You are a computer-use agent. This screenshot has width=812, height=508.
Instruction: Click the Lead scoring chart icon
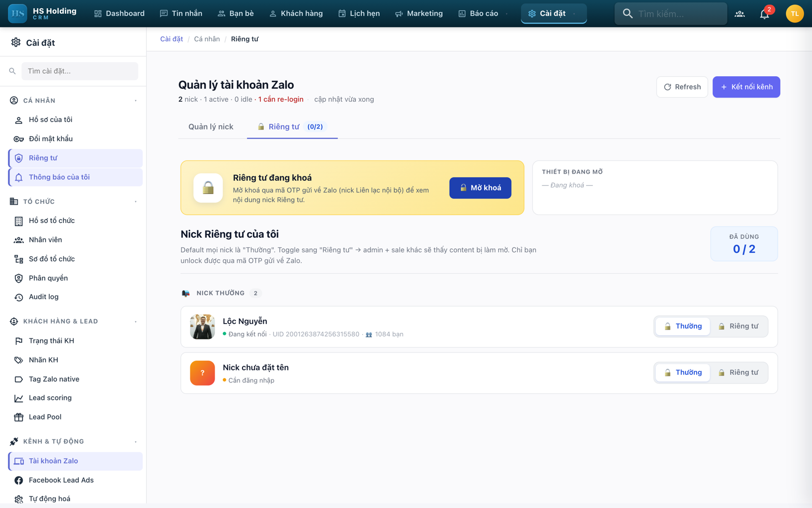click(19, 398)
